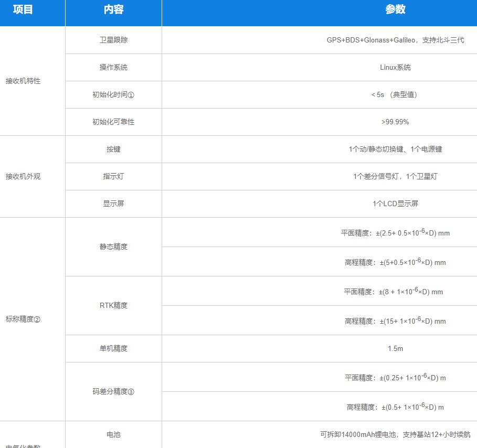Click the 参数 column header

click(395, 10)
